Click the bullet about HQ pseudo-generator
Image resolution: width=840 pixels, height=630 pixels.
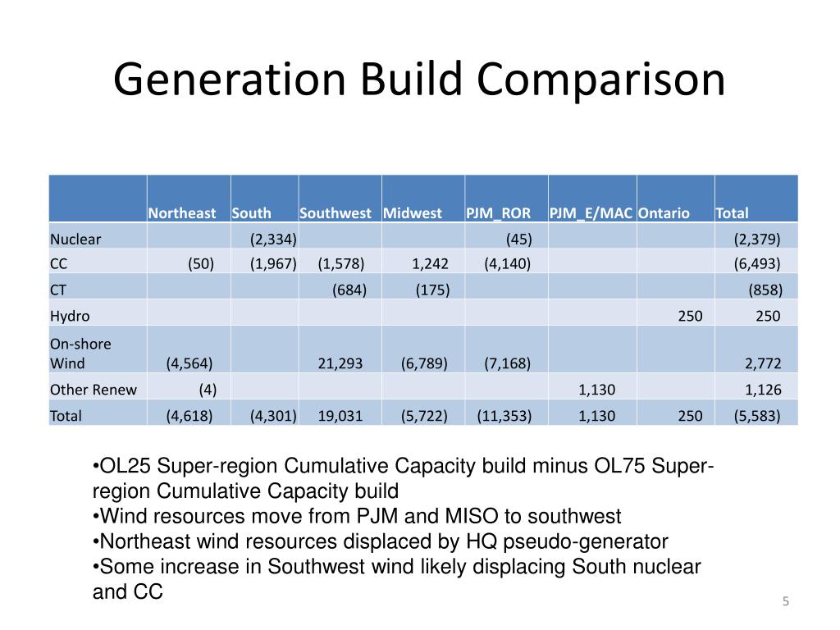click(x=381, y=541)
